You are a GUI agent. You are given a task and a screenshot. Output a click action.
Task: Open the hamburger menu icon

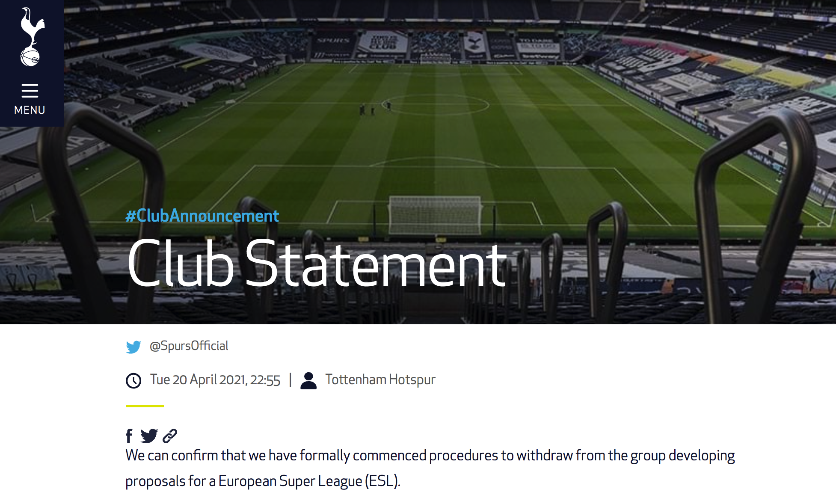[30, 91]
